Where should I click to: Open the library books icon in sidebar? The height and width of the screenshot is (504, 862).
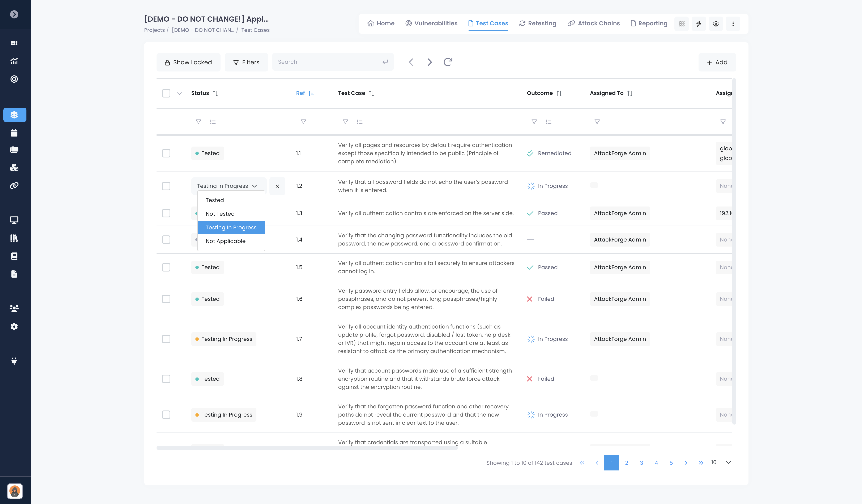click(14, 238)
